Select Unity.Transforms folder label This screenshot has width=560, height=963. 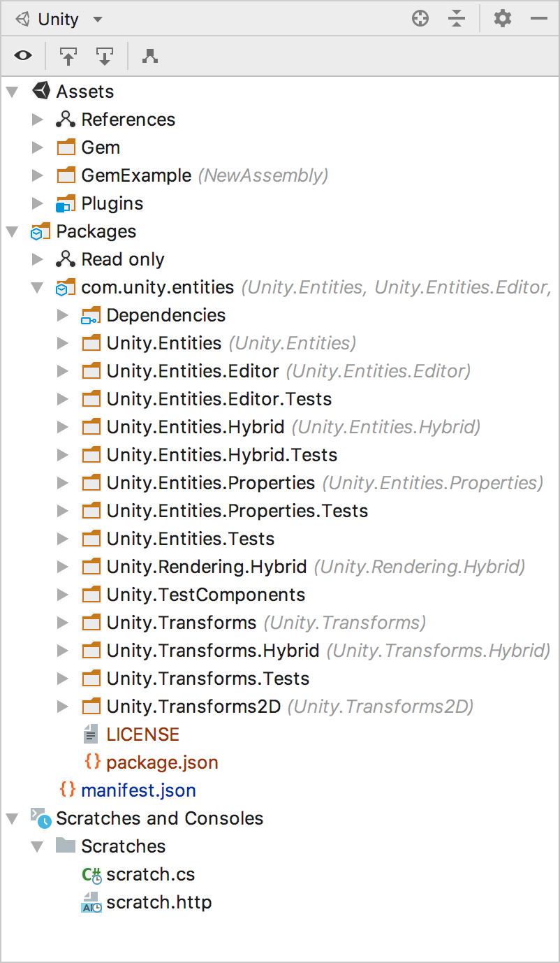[182, 623]
